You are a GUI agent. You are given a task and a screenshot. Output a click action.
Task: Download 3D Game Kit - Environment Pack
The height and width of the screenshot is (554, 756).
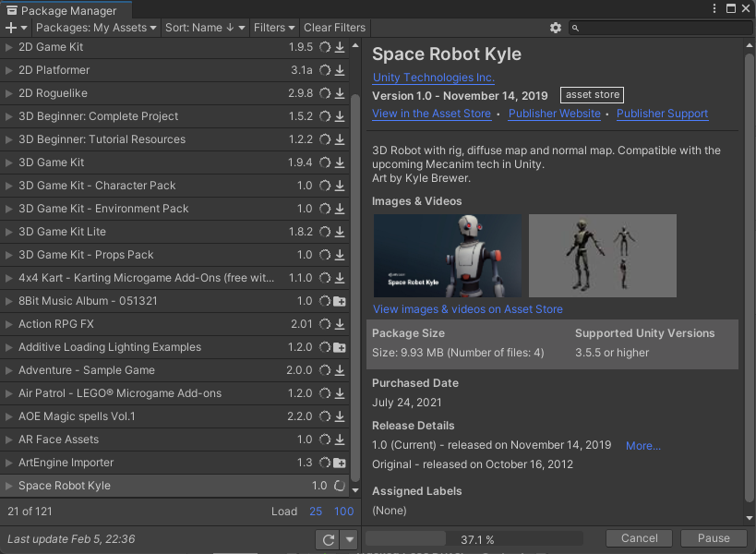[340, 209]
